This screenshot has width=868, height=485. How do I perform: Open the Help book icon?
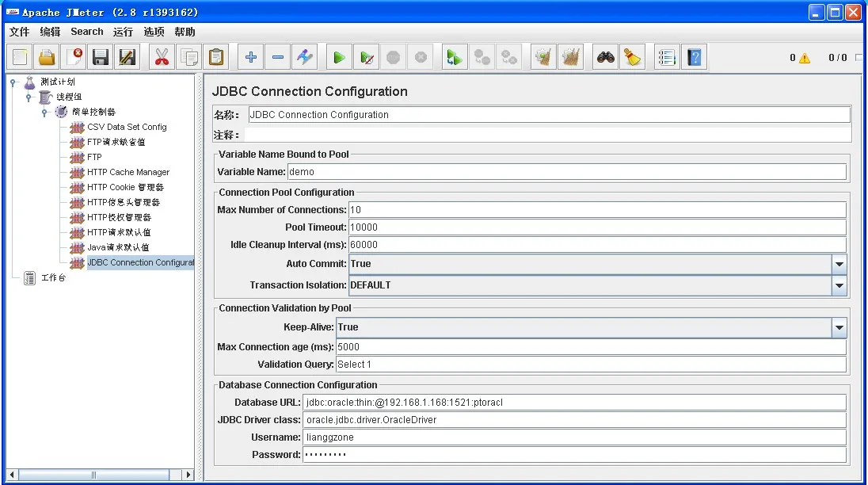pyautogui.click(x=694, y=57)
